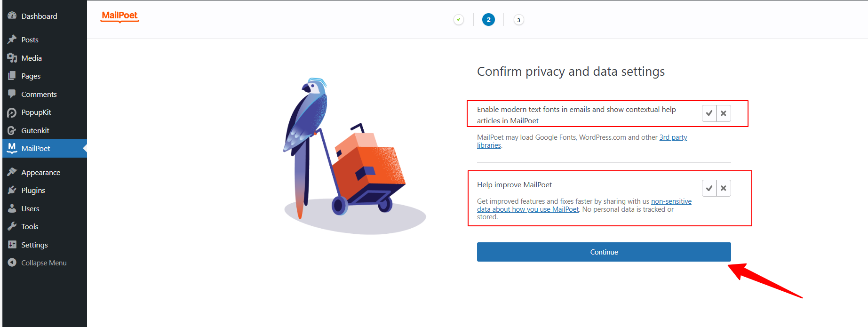Return to completed first wizard step
Screen dimensions: 868x327
pos(459,20)
